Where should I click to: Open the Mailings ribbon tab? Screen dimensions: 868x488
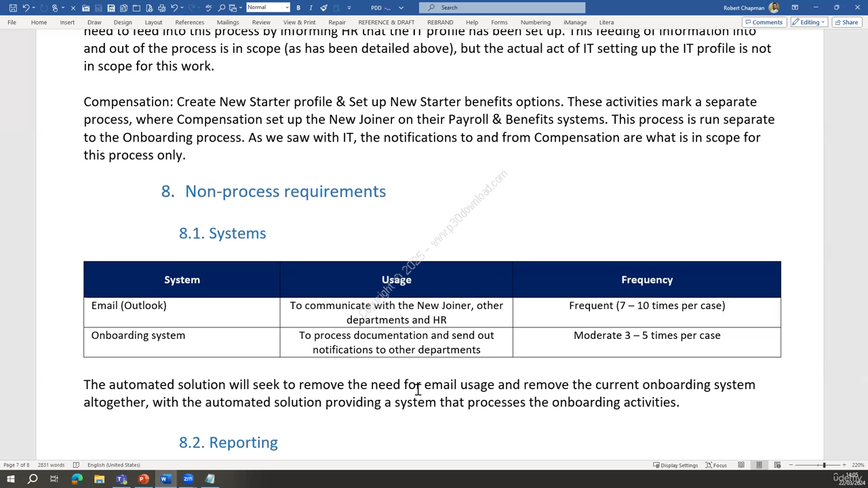pos(228,22)
